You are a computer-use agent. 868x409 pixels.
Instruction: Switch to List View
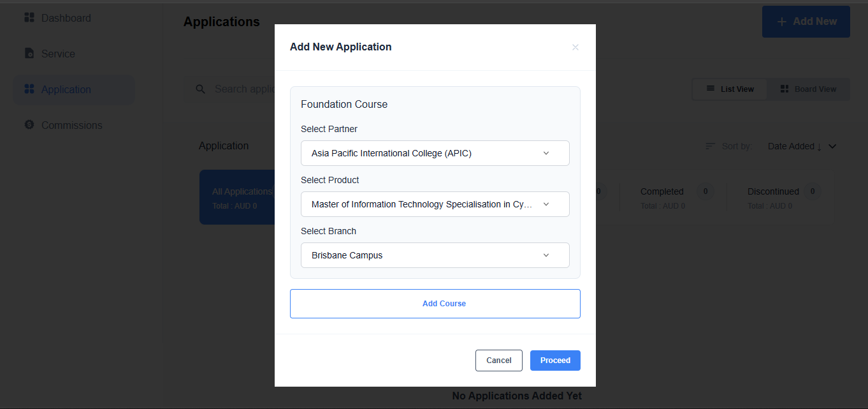pos(730,89)
